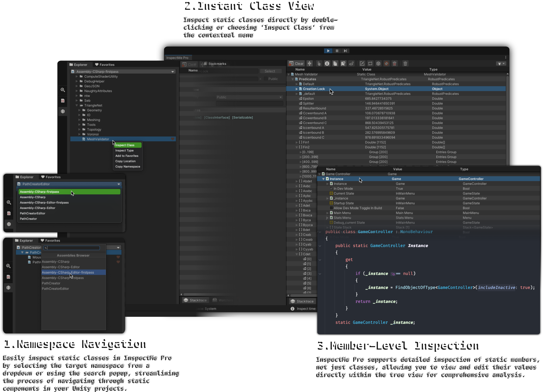The width and height of the screenshot is (543, 392).
Task: Click magnifier icon beside the Assemblies Browser popup
Action: 8,266
